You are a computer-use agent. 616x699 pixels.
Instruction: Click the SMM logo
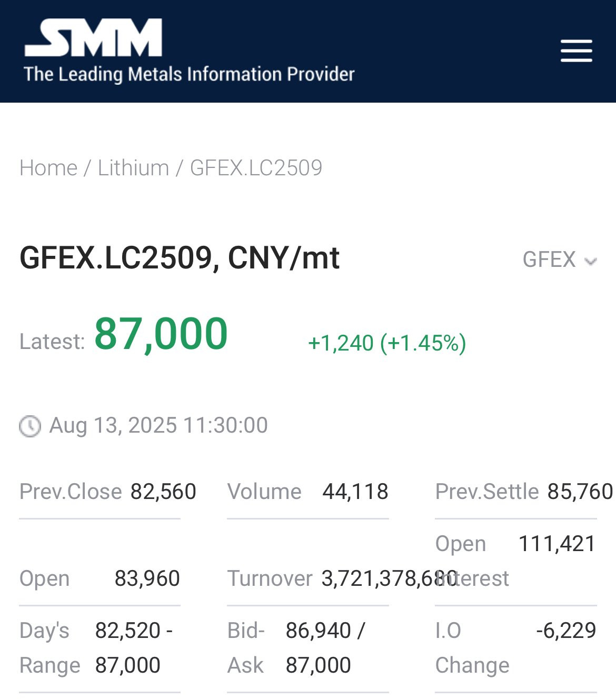click(x=93, y=37)
